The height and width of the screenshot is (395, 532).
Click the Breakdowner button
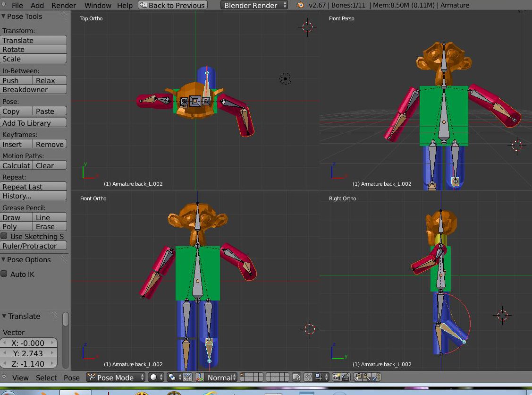34,89
